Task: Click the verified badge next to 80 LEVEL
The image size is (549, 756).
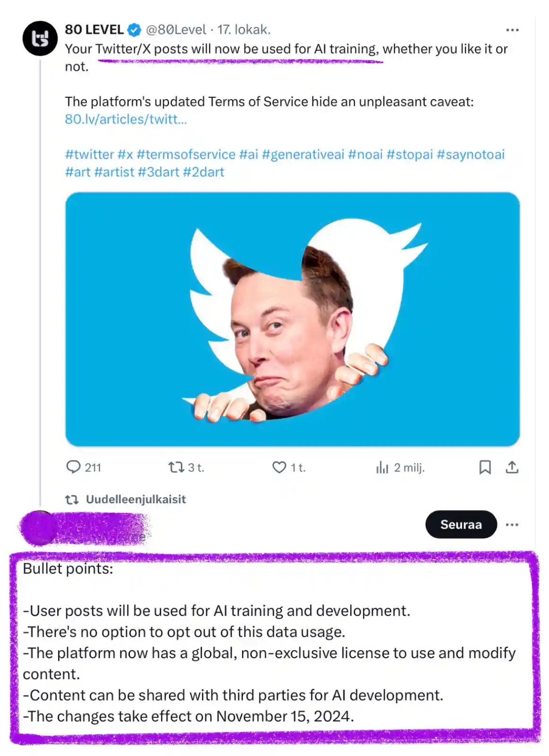Action: click(134, 30)
